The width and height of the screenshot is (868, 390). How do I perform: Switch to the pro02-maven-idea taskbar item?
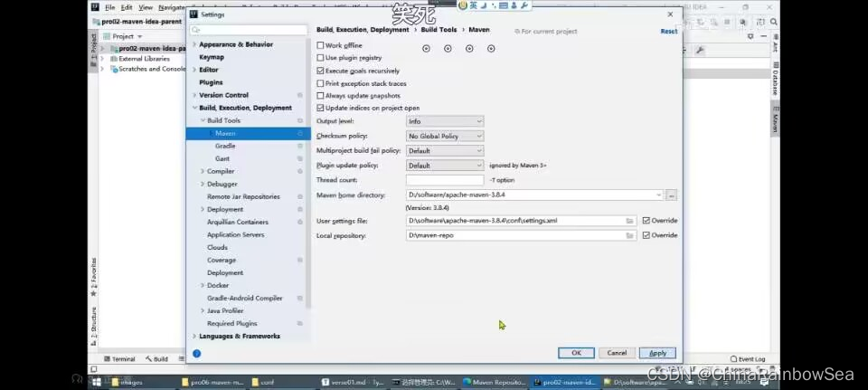tap(564, 382)
